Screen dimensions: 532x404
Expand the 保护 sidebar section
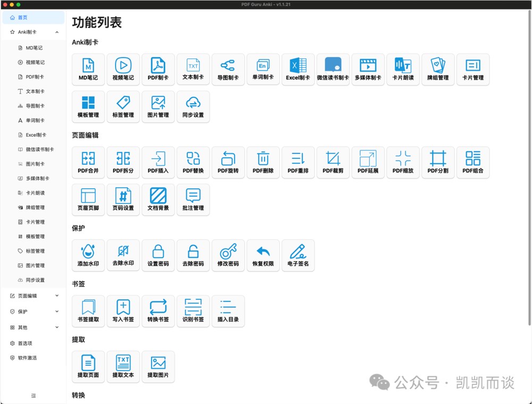(x=33, y=312)
